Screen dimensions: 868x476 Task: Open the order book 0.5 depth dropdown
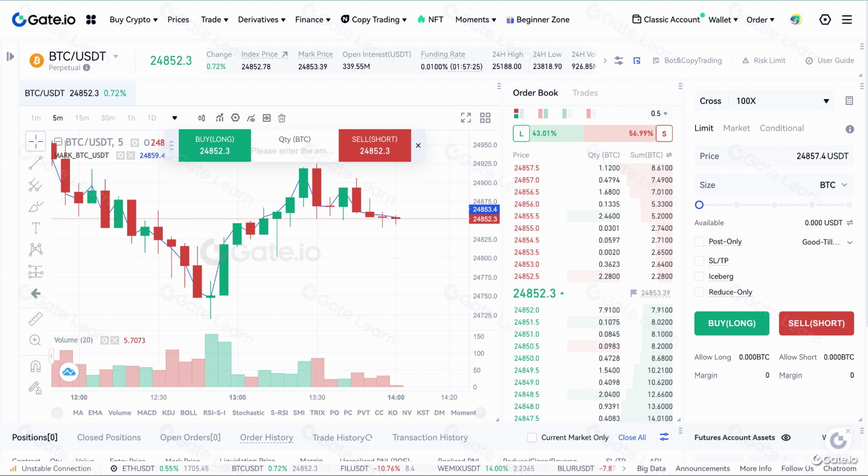(659, 114)
